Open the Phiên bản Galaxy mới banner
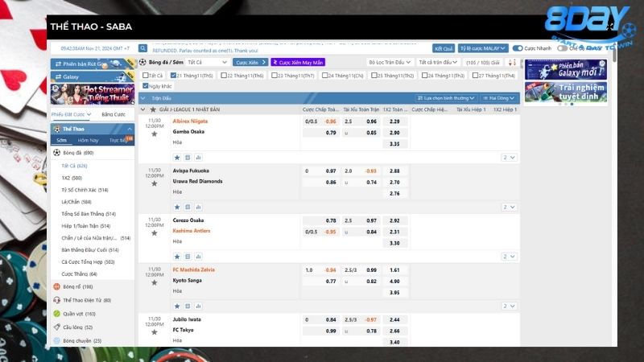Image resolution: width=644 pixels, height=362 pixels. coord(565,69)
